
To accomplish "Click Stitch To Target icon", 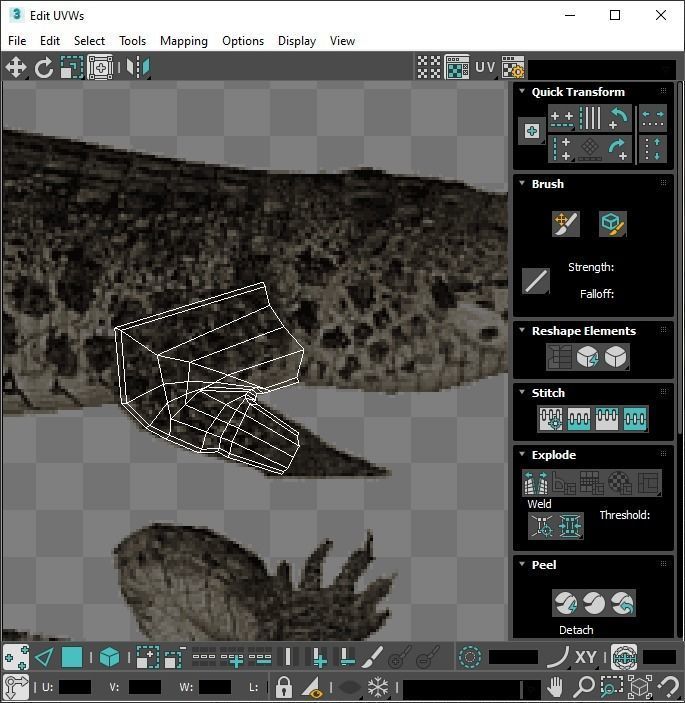I will pyautogui.click(x=551, y=419).
